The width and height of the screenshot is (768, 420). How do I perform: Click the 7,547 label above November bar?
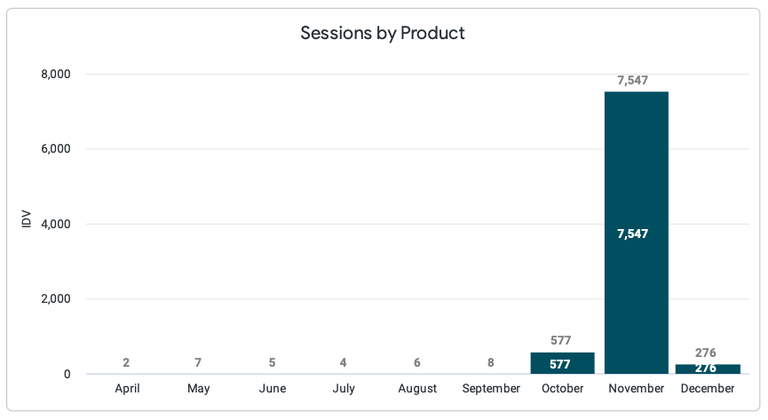click(632, 80)
